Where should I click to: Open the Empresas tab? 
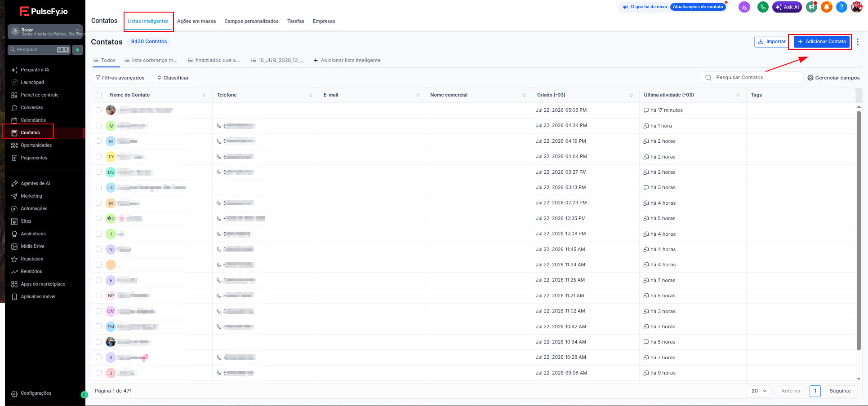tap(324, 21)
